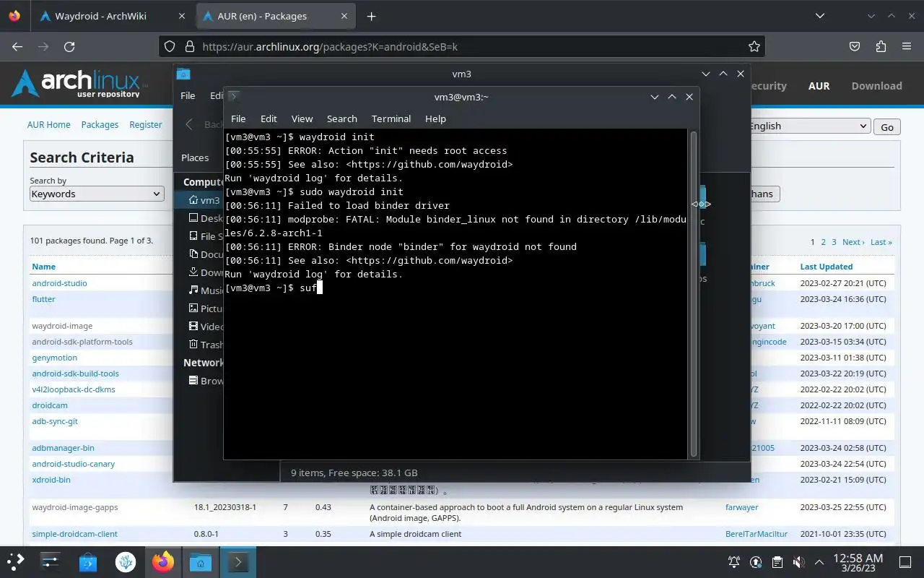Open simple-droidcam-client package link
924x578 pixels.
pos(74,534)
